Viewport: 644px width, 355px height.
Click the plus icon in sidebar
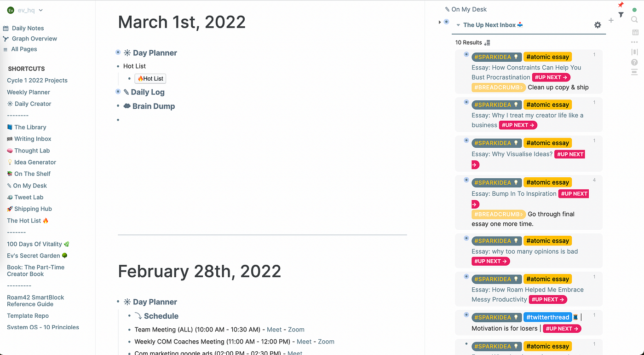(611, 20)
